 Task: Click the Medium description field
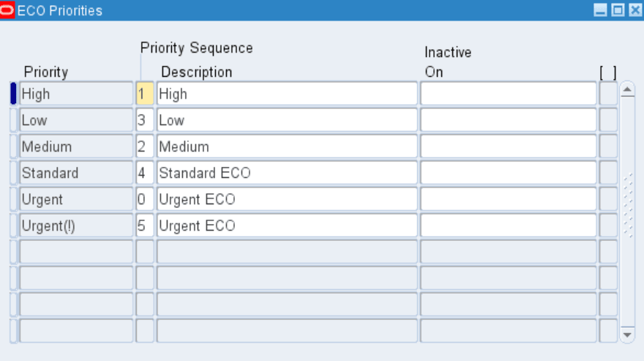(287, 146)
